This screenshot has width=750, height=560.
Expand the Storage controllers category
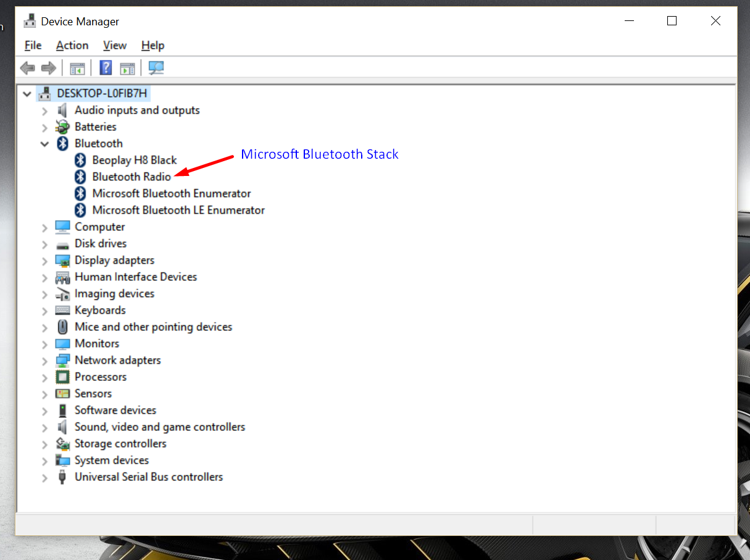[x=44, y=444]
